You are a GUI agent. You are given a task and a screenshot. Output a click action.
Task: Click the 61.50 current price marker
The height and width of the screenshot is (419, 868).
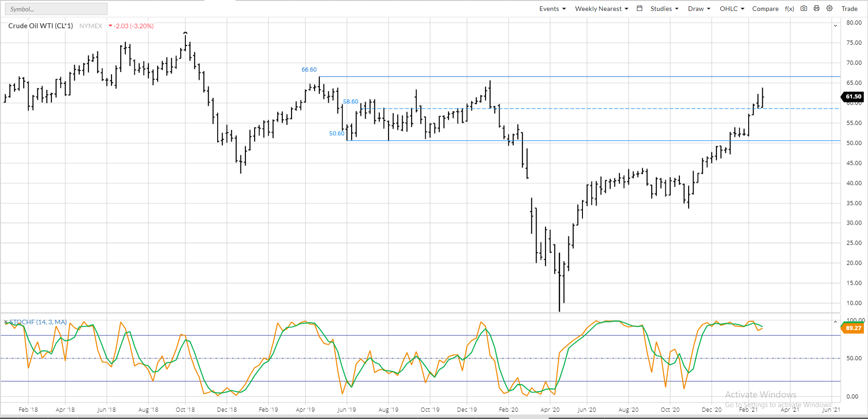[853, 97]
